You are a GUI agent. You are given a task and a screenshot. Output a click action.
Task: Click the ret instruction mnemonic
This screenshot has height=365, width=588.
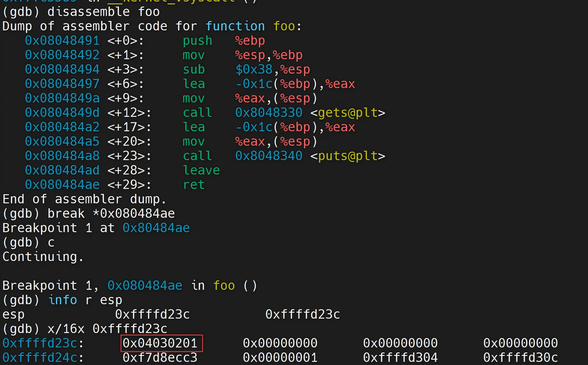[x=194, y=185]
